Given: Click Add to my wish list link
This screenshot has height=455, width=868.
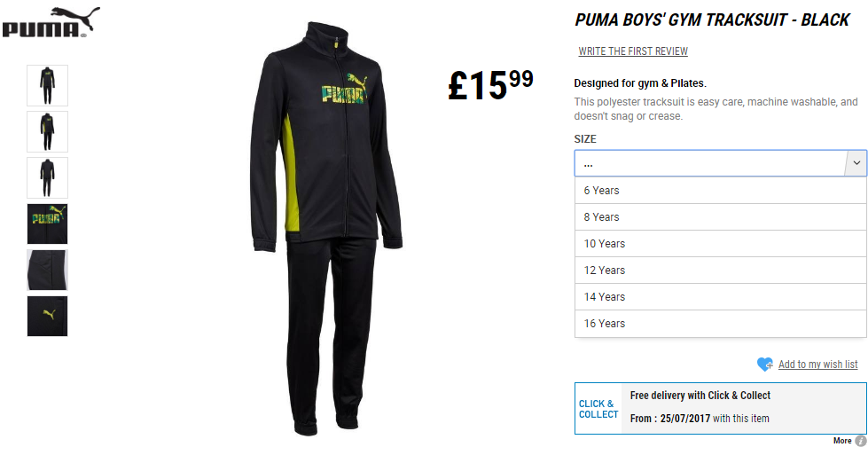Looking at the screenshot, I should (x=817, y=365).
